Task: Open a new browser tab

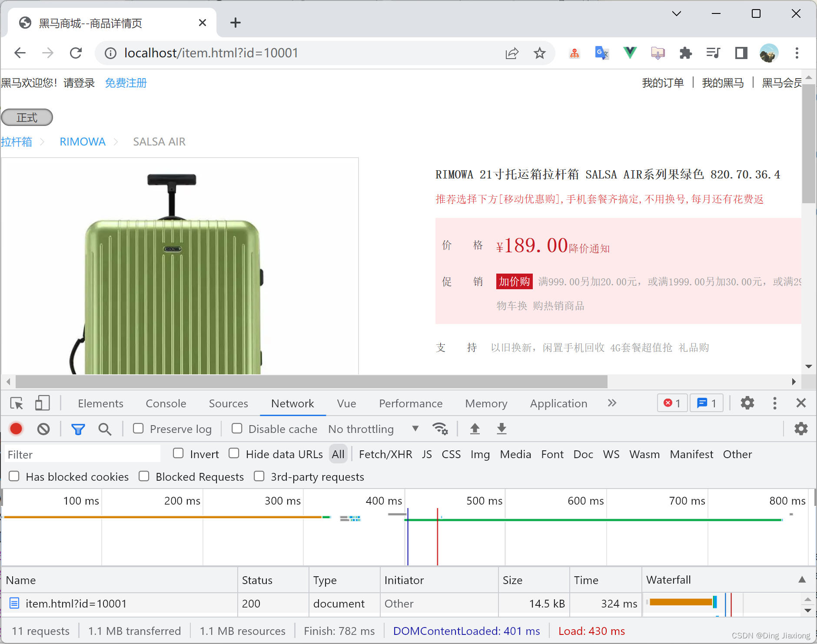Action: [235, 23]
